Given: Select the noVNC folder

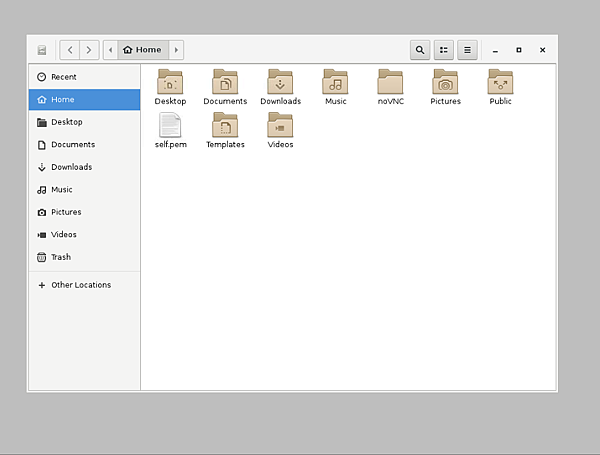Looking at the screenshot, I should pos(390,83).
